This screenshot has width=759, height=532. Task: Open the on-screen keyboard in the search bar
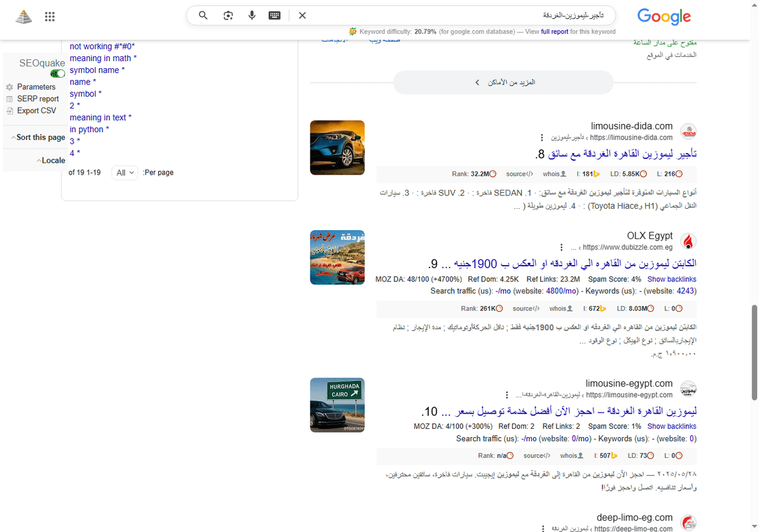[275, 15]
